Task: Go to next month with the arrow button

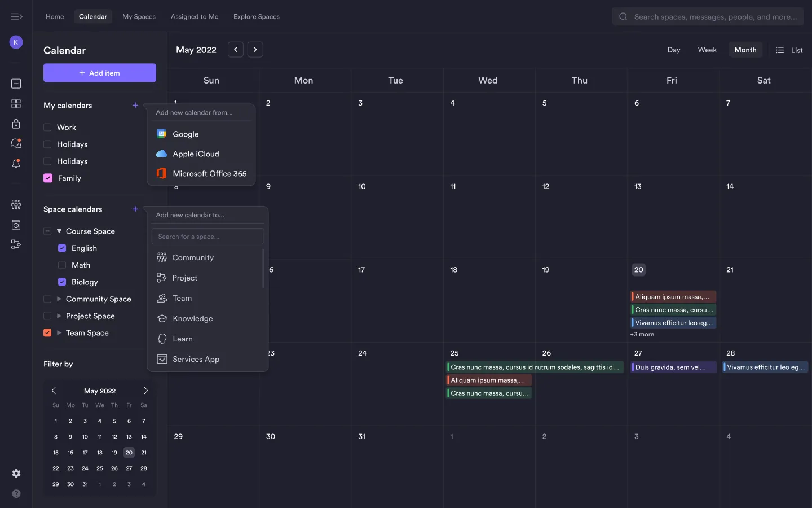Action: [x=255, y=50]
